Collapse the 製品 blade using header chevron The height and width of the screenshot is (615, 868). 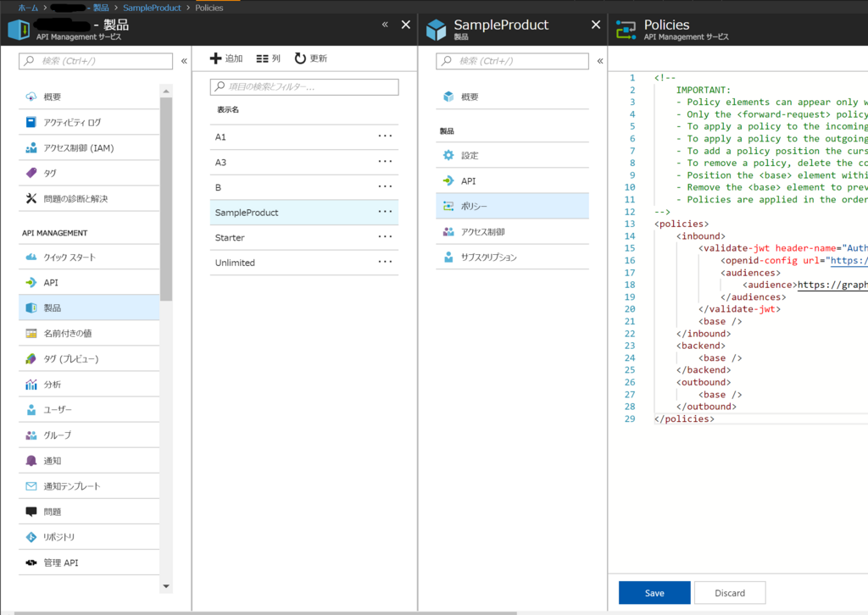coord(385,25)
